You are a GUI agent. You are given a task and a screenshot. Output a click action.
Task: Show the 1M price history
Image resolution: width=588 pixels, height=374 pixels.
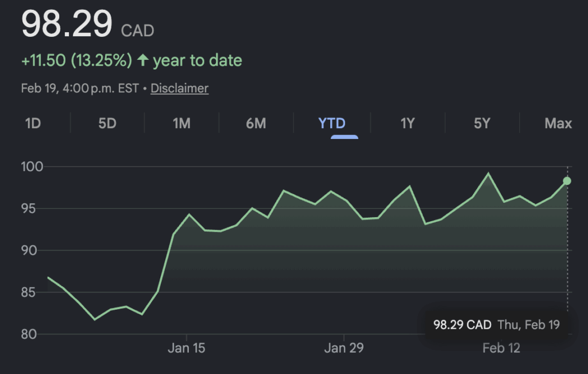[x=181, y=124]
